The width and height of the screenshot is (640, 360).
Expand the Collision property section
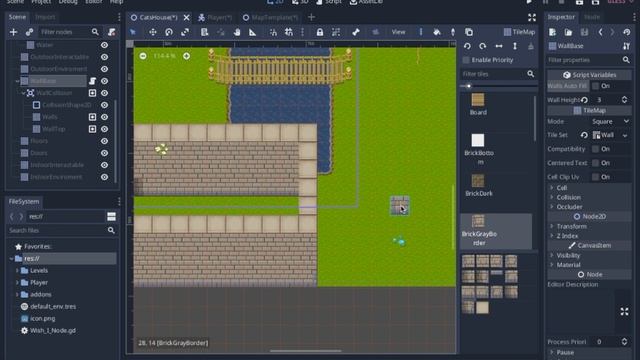click(x=552, y=197)
